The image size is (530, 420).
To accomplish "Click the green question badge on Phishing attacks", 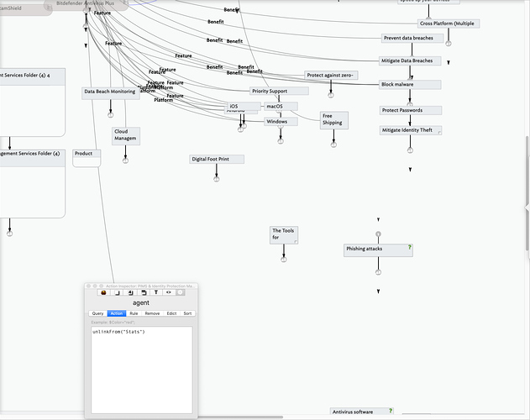I will [410, 247].
